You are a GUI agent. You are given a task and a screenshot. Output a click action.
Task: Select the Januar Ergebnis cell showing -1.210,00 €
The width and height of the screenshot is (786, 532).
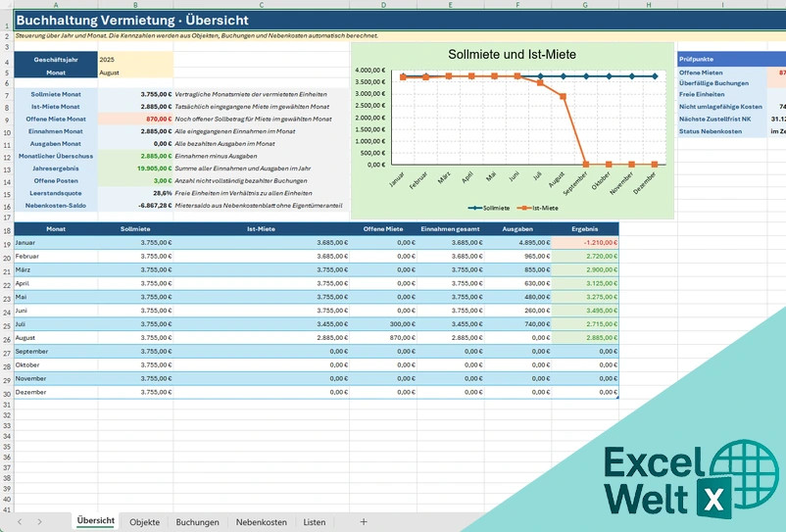pos(585,242)
